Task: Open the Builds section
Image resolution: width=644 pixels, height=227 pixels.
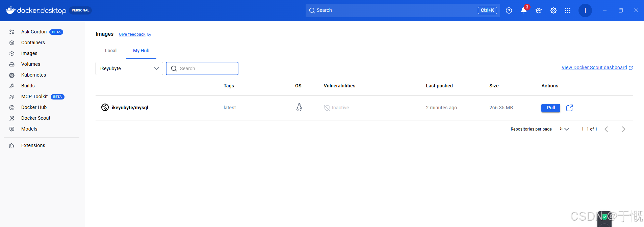Action: [28, 86]
